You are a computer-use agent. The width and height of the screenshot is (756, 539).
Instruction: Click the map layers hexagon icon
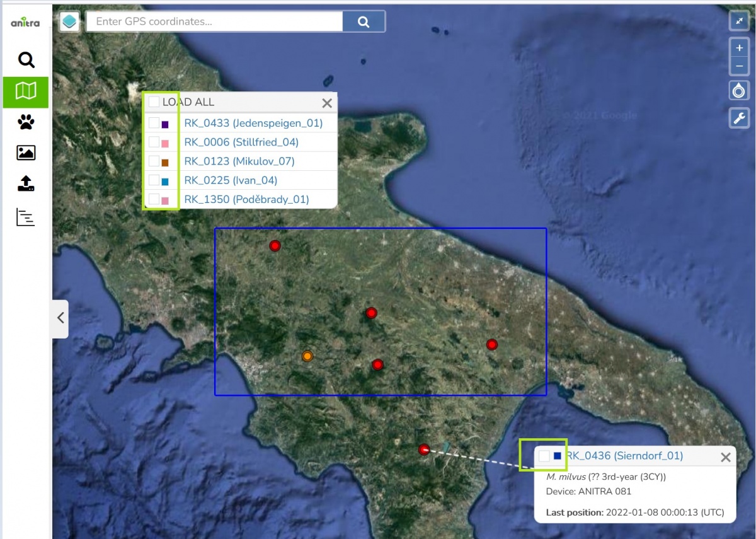(x=69, y=21)
